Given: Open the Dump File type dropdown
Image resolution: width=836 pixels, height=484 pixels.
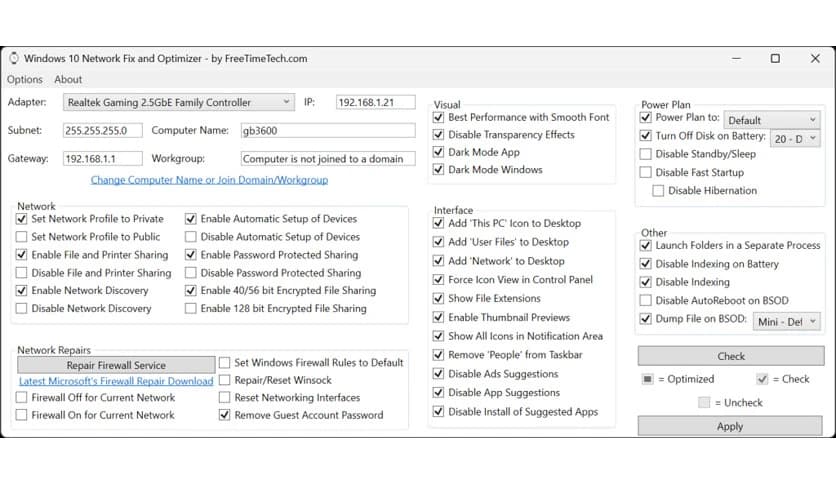Looking at the screenshot, I should point(786,321).
